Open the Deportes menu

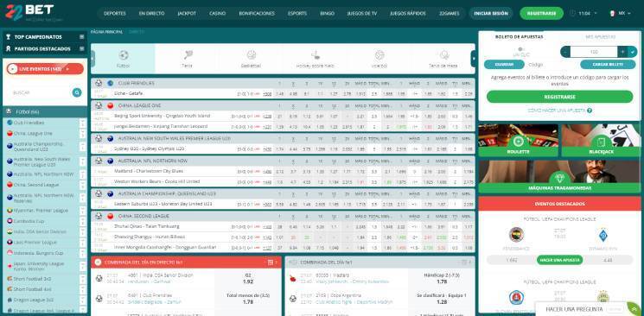point(115,13)
